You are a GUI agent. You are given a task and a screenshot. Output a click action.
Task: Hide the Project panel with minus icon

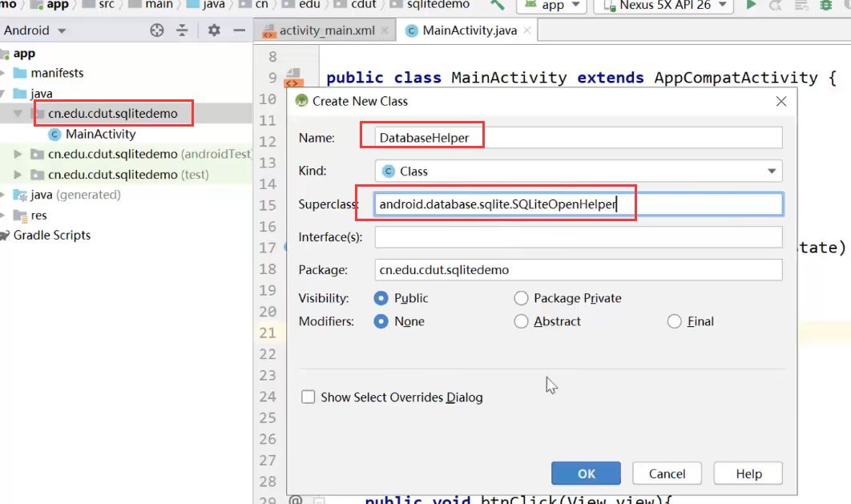(240, 30)
